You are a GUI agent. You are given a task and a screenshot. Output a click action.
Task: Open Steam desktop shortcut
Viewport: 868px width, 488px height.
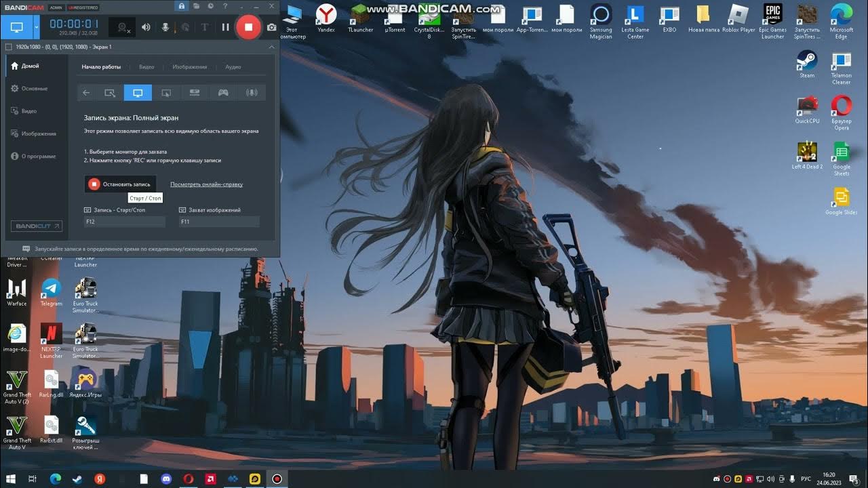807,64
